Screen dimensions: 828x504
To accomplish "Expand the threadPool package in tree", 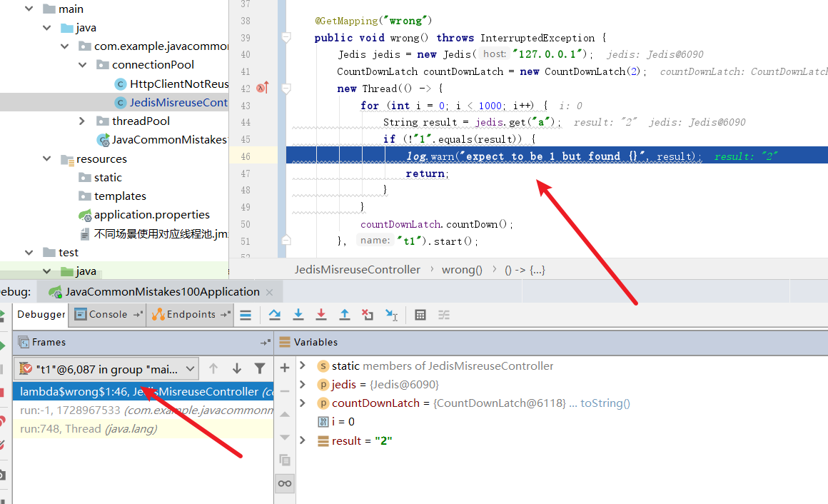I will (82, 121).
